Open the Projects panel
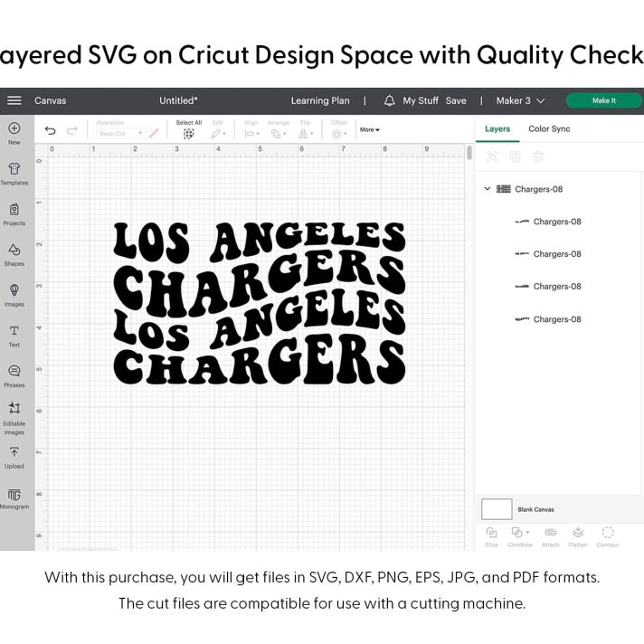Viewport: 644px width, 644px height. (14, 214)
